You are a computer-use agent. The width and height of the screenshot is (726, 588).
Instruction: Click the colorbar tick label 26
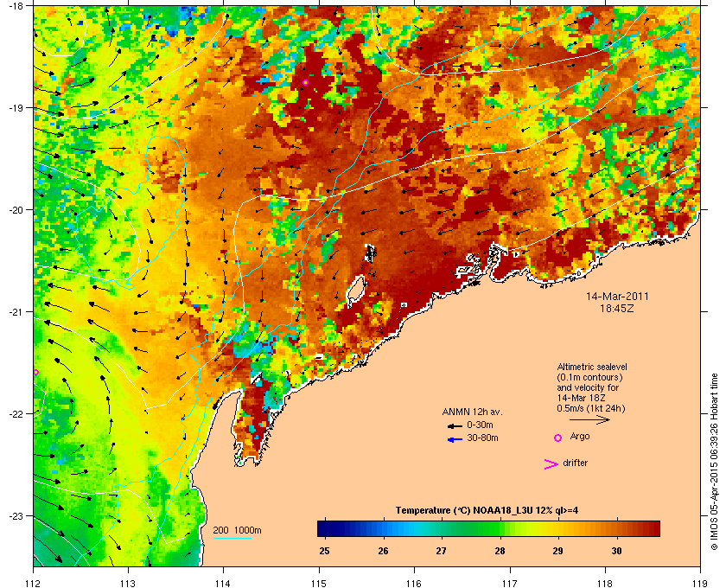tap(383, 551)
